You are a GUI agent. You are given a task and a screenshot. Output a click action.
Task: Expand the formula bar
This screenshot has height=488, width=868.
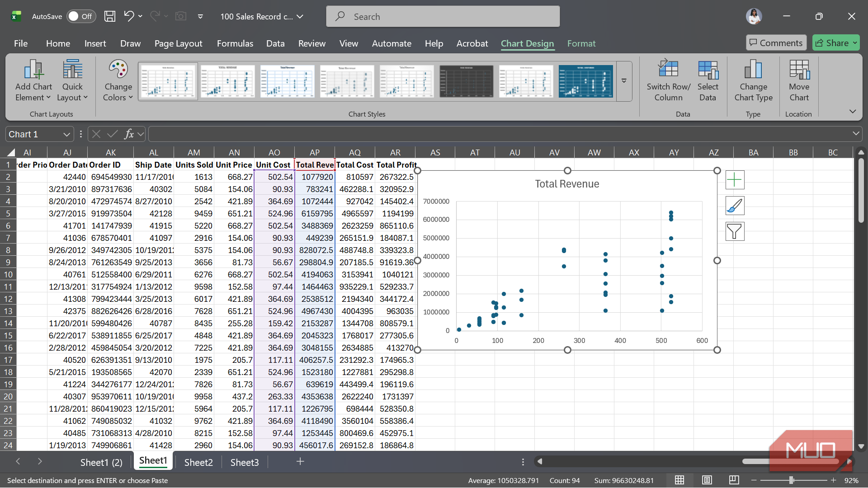pos(855,134)
